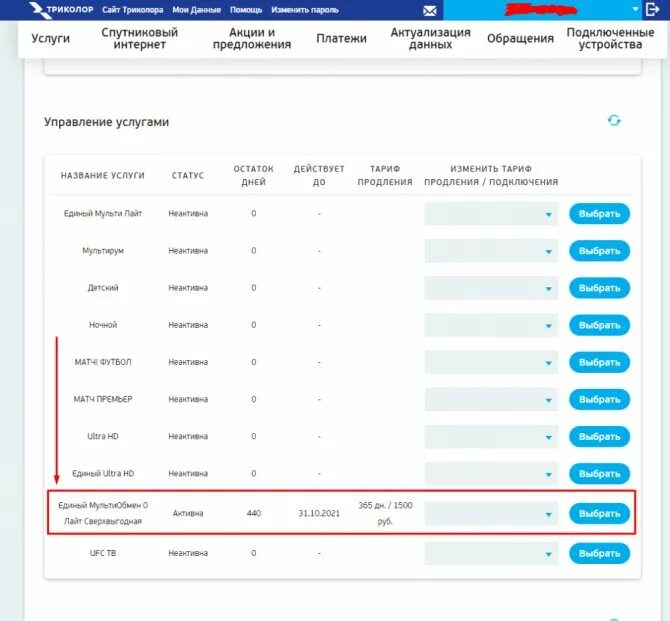Image resolution: width=670 pixels, height=621 pixels.
Task: Select the Единый Ultra HD service name
Action: tap(103, 474)
